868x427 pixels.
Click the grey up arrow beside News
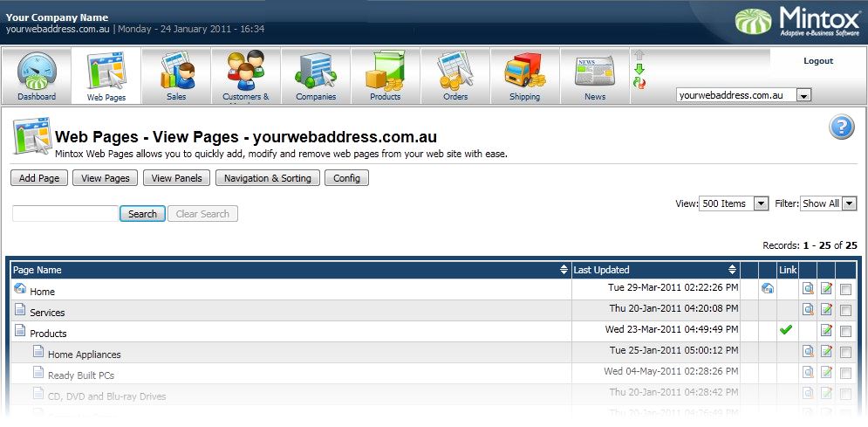coord(639,55)
